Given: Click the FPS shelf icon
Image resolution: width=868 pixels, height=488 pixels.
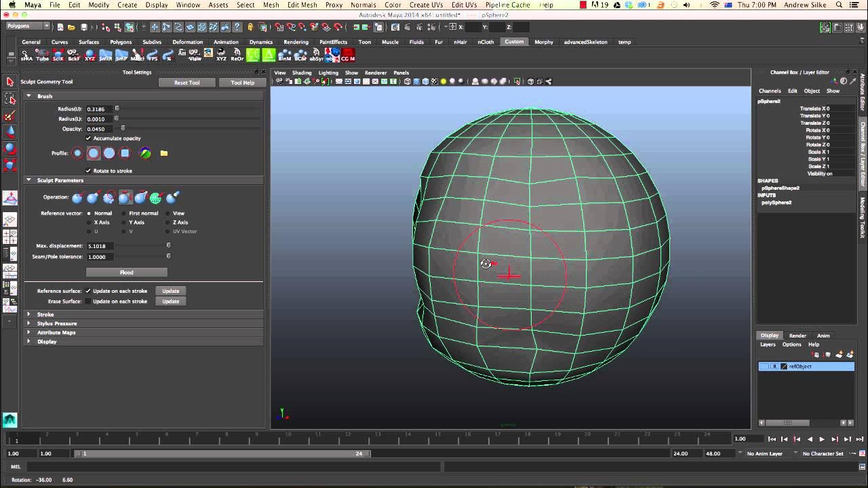Looking at the screenshot, I should (153, 55).
